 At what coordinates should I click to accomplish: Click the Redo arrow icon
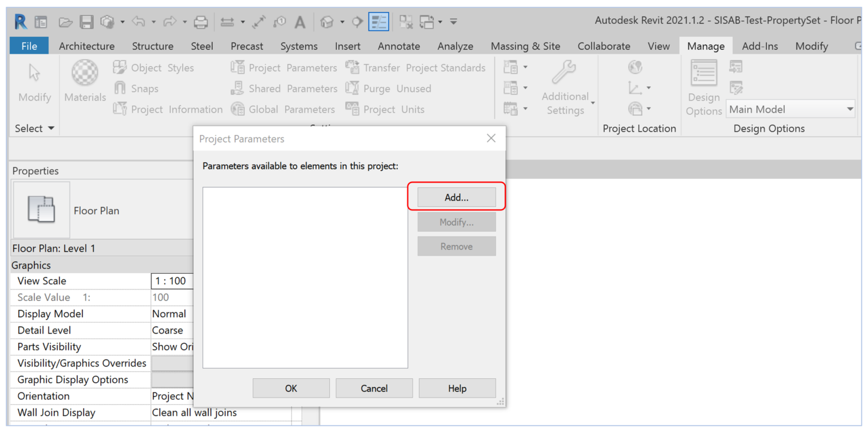(x=170, y=22)
